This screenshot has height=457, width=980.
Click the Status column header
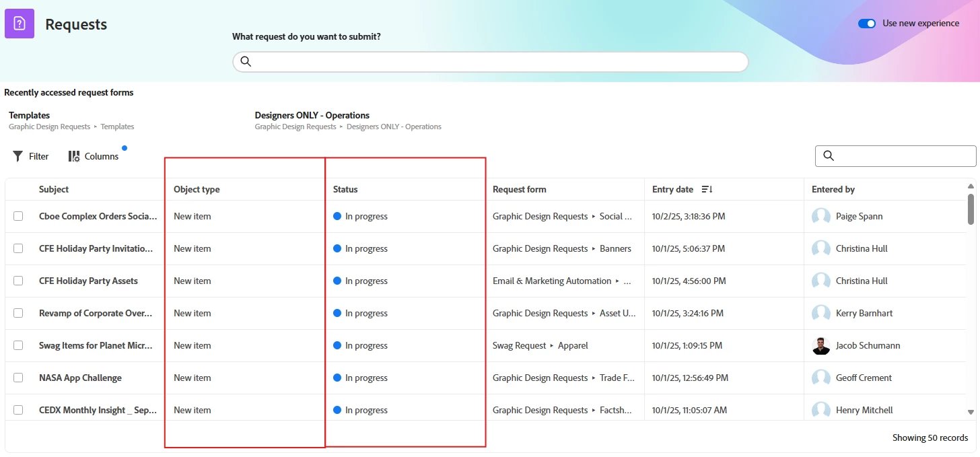tap(345, 189)
